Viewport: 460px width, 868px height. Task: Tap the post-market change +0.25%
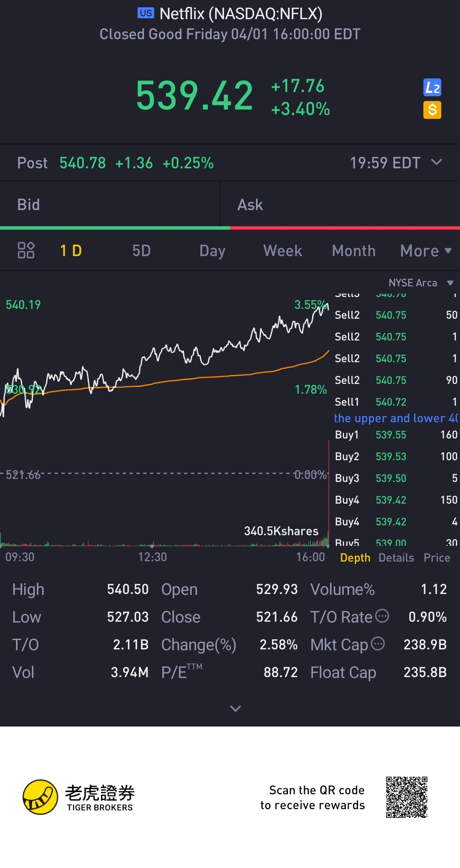tap(188, 163)
